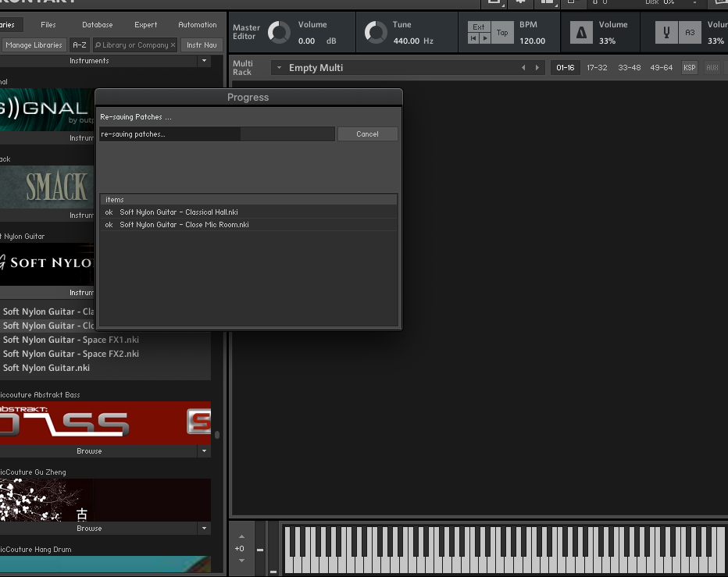The image size is (728, 577).
Task: Click the transport rewind-to-start icon
Action: point(473,38)
